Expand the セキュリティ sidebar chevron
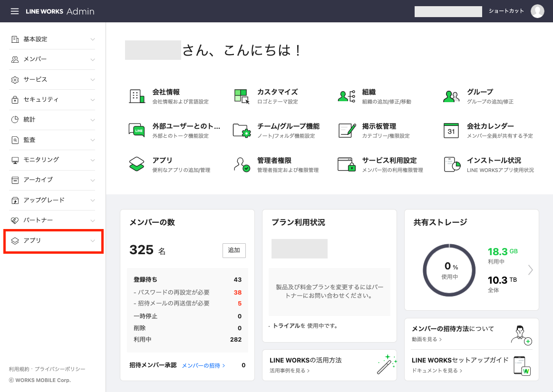 coord(93,100)
